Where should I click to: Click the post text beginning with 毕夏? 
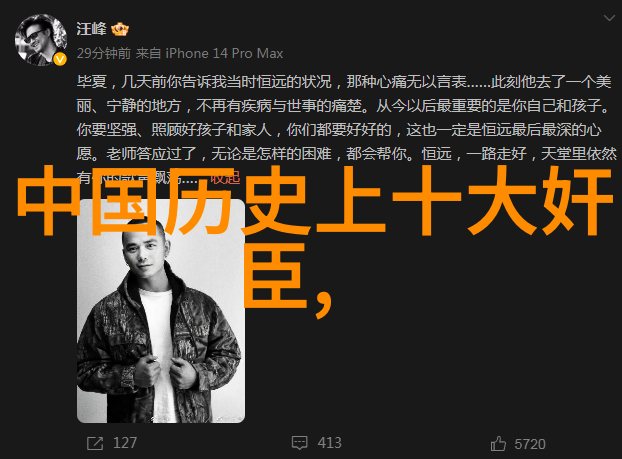[344, 82]
